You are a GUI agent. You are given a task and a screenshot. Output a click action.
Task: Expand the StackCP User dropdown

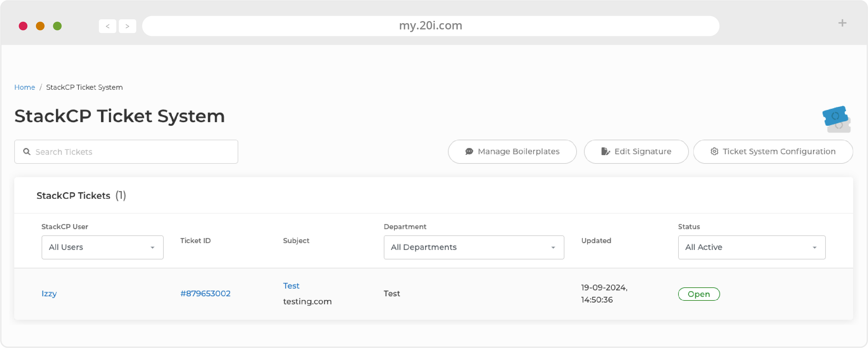pyautogui.click(x=102, y=247)
